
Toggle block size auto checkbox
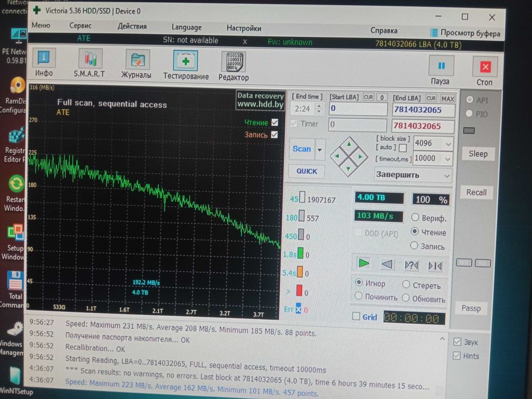(403, 148)
